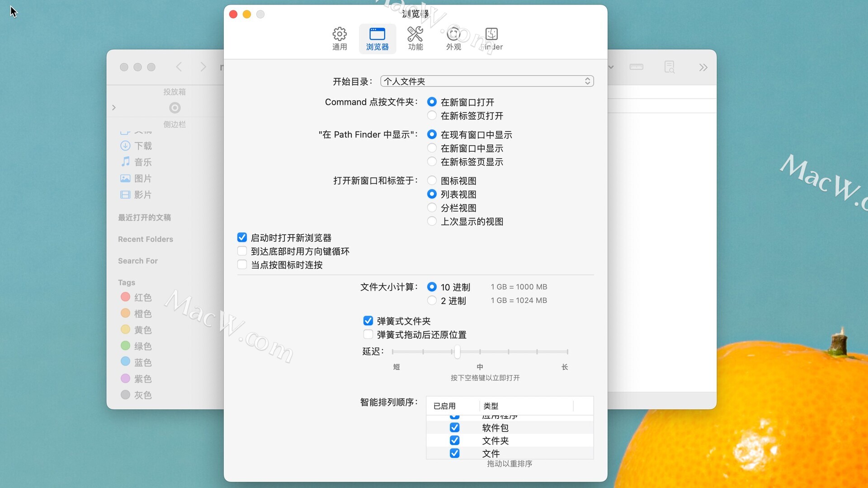Click the Search For sidebar section
Image resolution: width=868 pixels, height=488 pixels.
[x=137, y=261]
